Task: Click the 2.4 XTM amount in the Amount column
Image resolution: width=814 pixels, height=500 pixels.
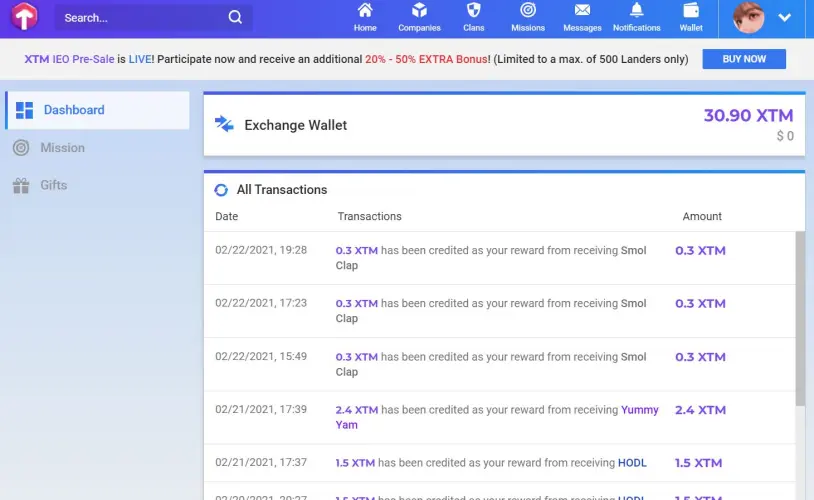Action: (700, 410)
